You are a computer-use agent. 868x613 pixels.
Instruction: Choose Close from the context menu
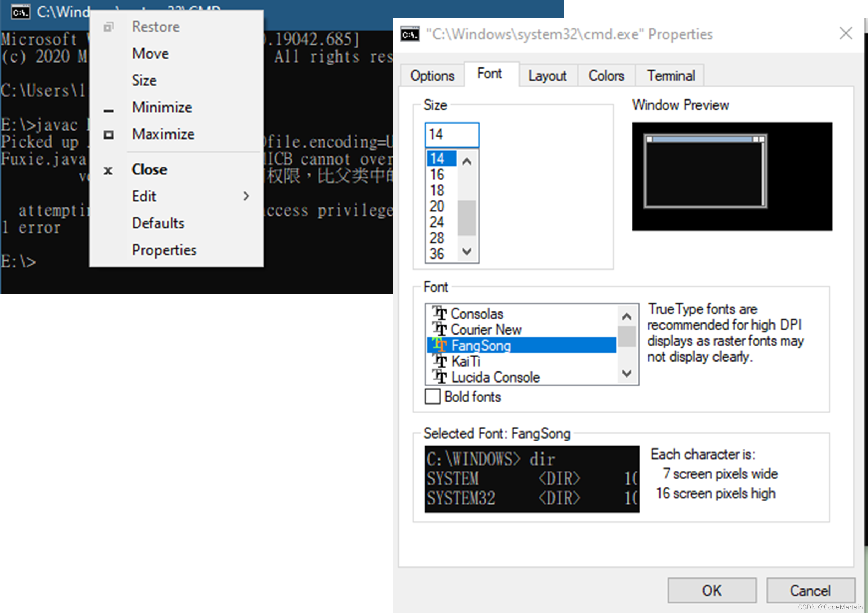coord(176,169)
